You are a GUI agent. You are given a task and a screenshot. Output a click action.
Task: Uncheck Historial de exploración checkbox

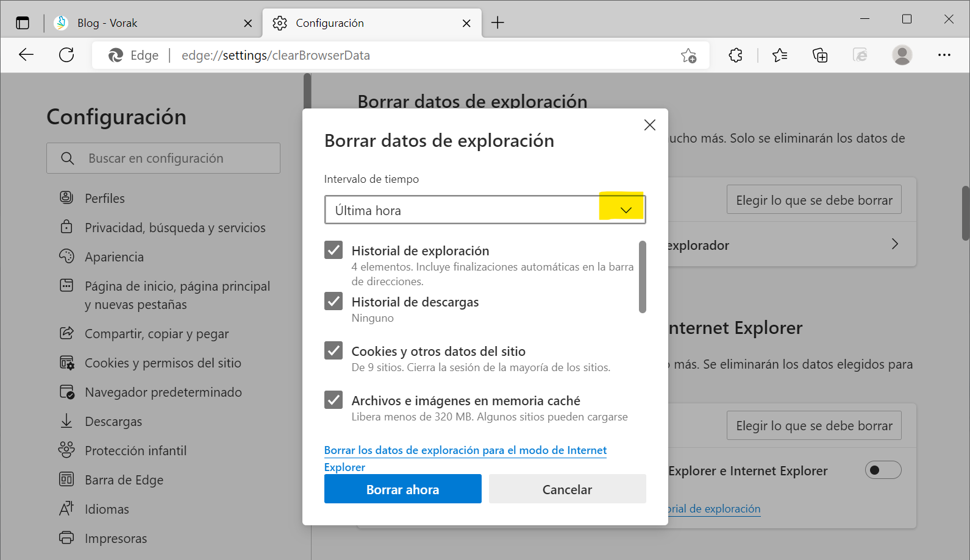333,250
